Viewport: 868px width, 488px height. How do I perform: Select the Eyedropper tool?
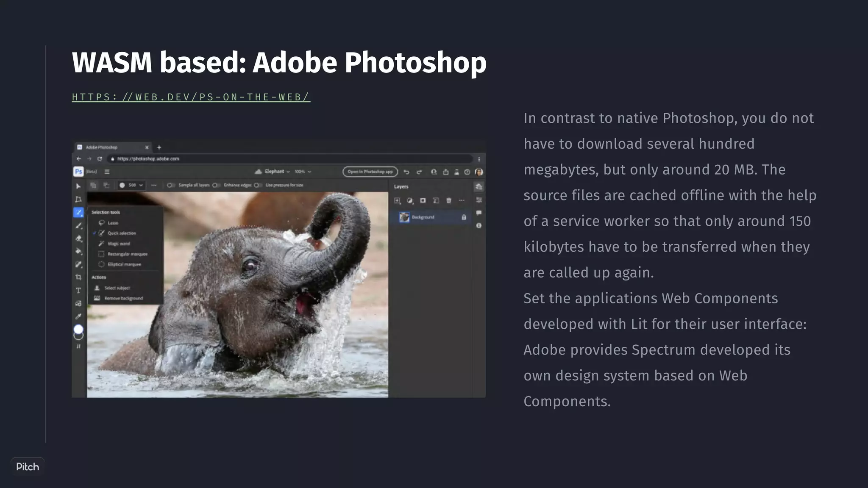pos(78,316)
